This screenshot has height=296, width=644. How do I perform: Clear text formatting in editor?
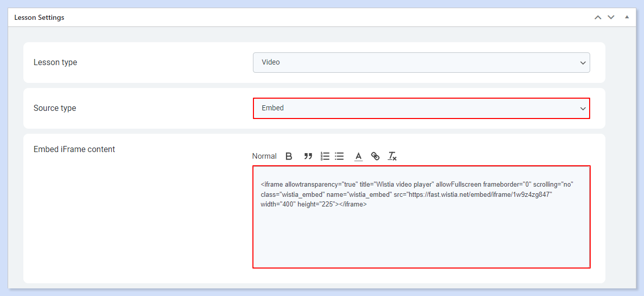392,156
